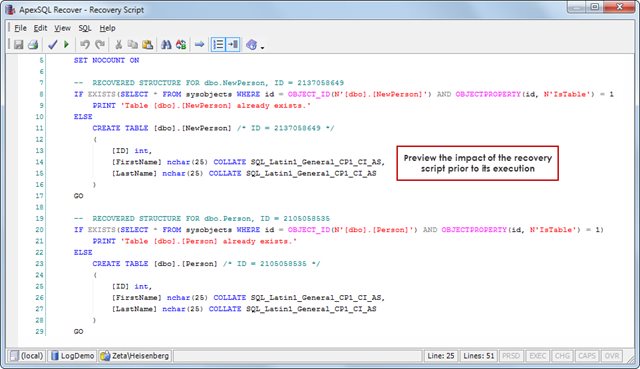Click the blue Go to arrow icon
This screenshot has width=640, height=369.
199,44
